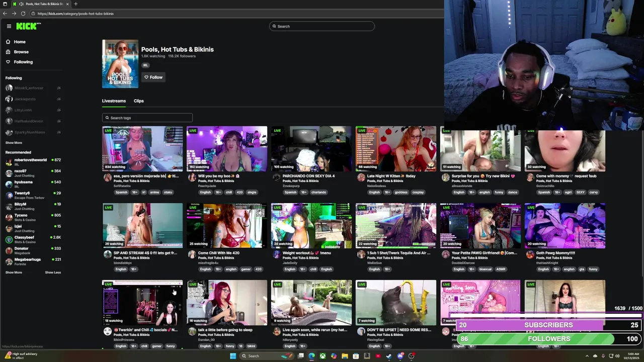This screenshot has width=644, height=362.
Task: Click BilzyM avatar in Recommended
Action: (9, 206)
